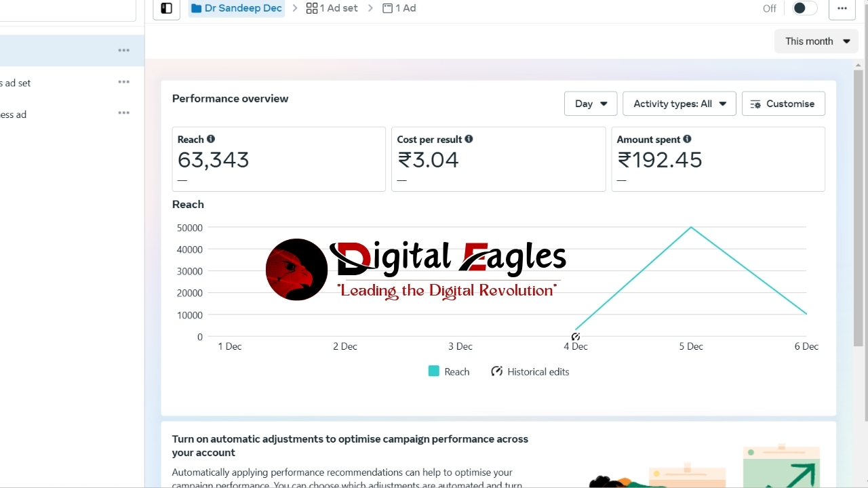The height and width of the screenshot is (488, 868).
Task: Select the Cost per result metric card
Action: tap(498, 159)
